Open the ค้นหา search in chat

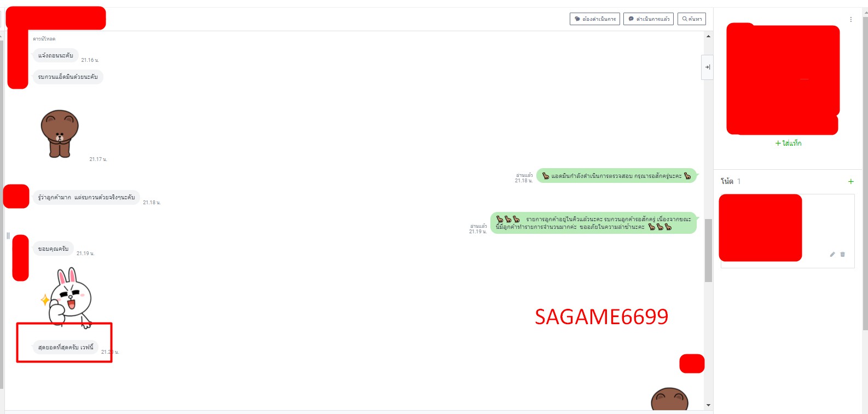point(691,19)
